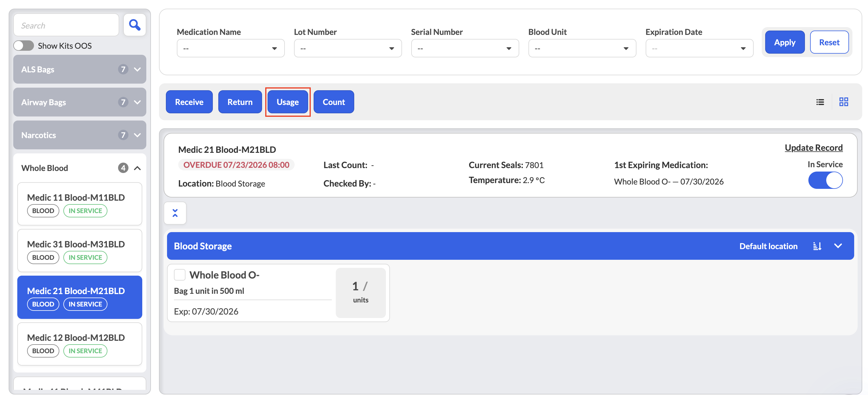Click the Current Seals: 7801 value
Viewport: 868px width, 395px height.
506,165
